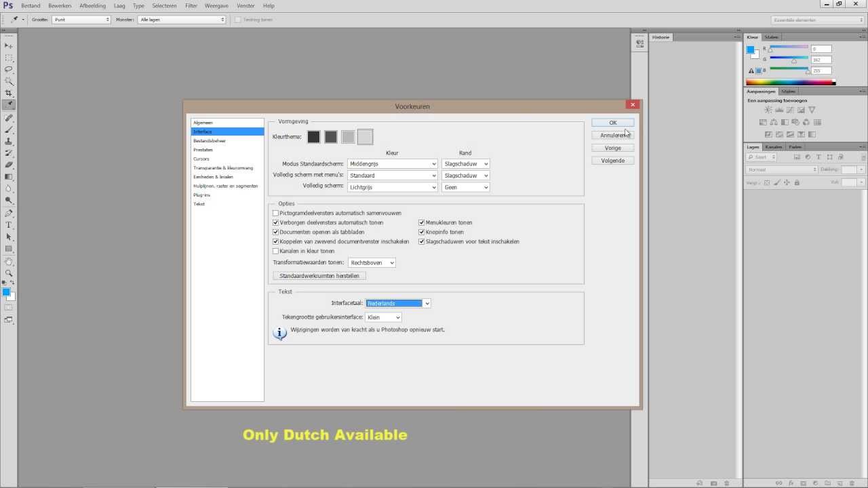
Task: Open Volledig scherm Lichtgrijs dropdown
Action: (392, 187)
